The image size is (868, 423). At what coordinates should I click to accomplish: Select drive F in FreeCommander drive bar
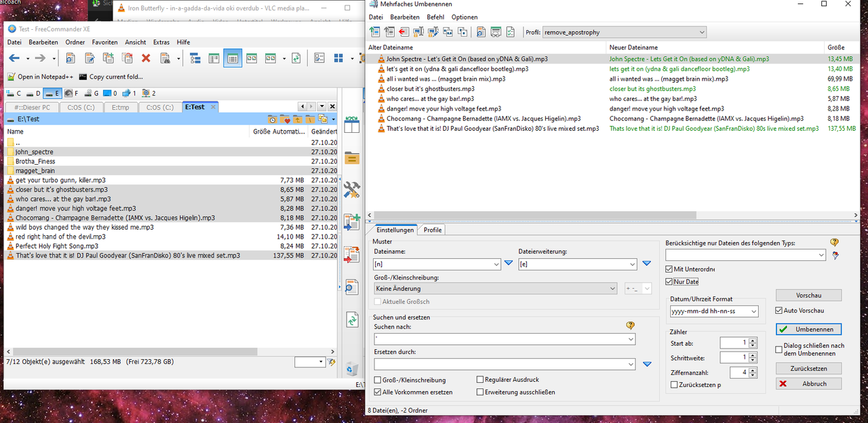coord(73,93)
